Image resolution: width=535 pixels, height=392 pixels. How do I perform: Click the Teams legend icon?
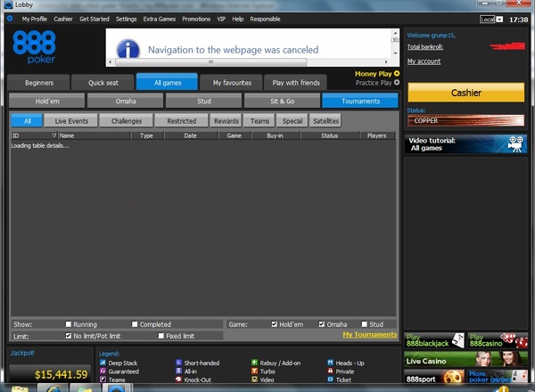click(x=103, y=379)
